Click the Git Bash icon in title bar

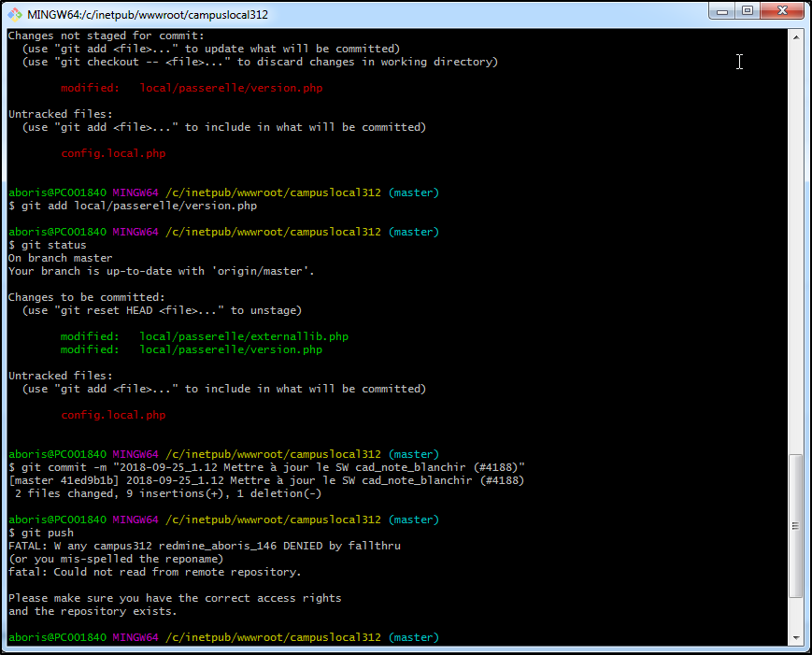(16, 11)
